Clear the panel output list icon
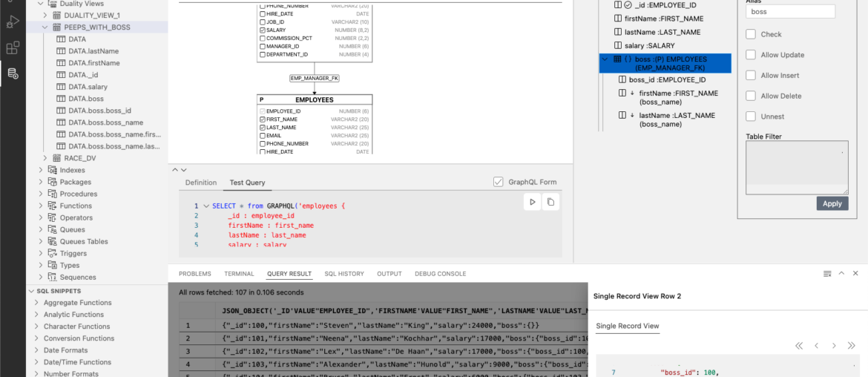Screen dimensions: 868x377 (x=827, y=274)
